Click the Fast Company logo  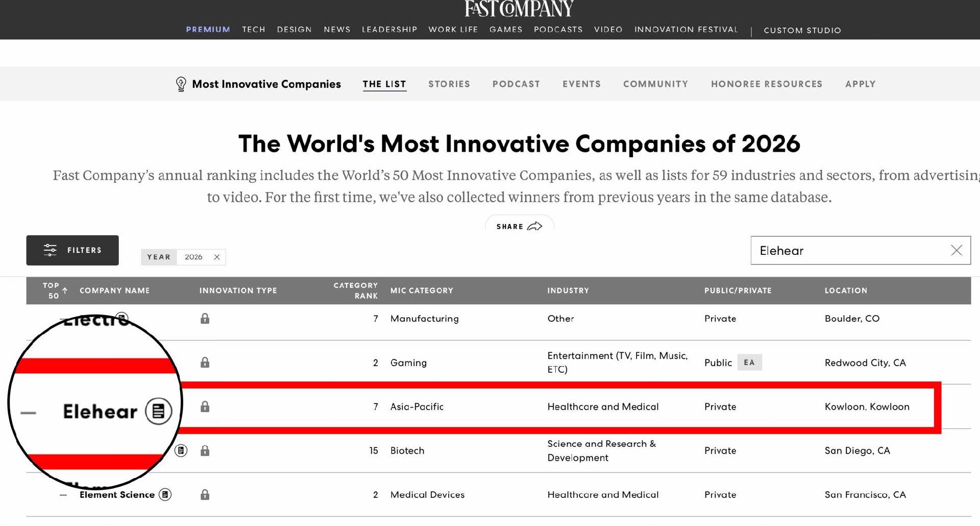(519, 9)
